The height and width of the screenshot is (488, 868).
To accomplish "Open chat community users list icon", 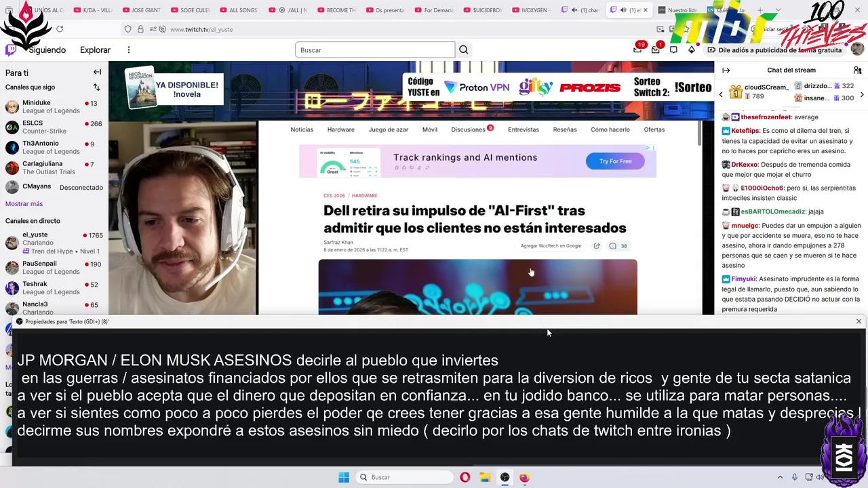I will click(x=857, y=70).
